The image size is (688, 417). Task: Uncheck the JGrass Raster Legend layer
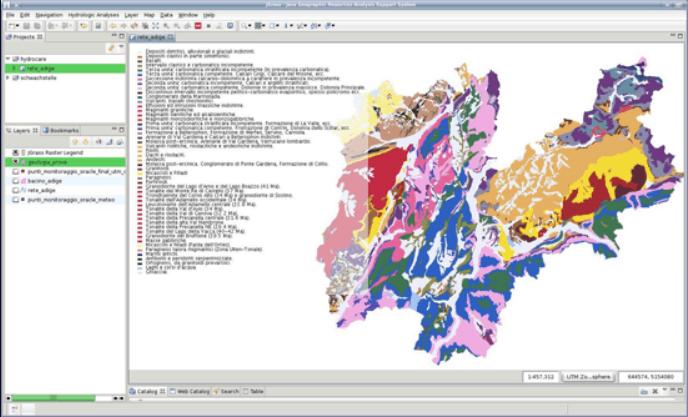pyautogui.click(x=16, y=153)
